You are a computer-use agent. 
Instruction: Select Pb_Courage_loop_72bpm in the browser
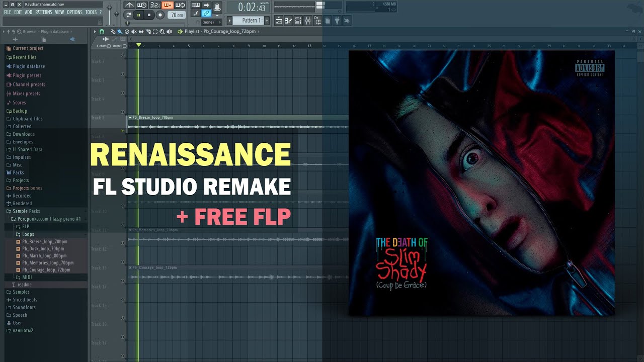(46, 270)
